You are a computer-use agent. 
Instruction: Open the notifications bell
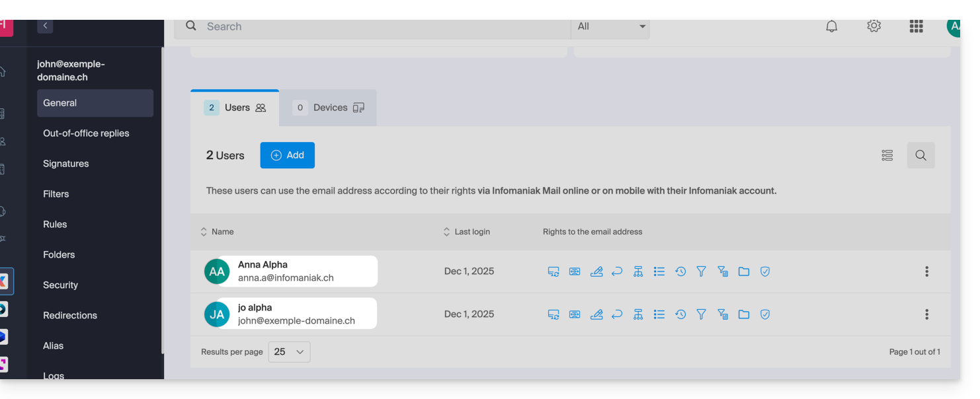click(x=832, y=26)
